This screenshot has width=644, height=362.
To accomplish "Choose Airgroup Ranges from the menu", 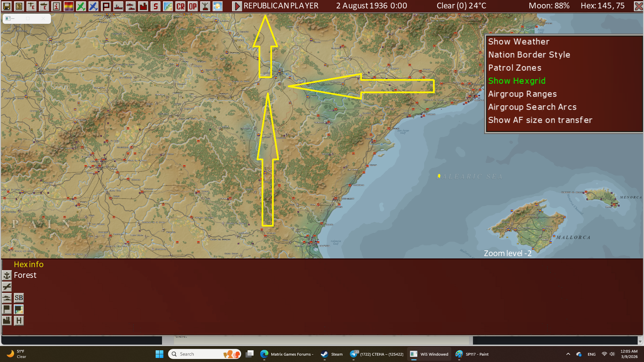I will (522, 94).
